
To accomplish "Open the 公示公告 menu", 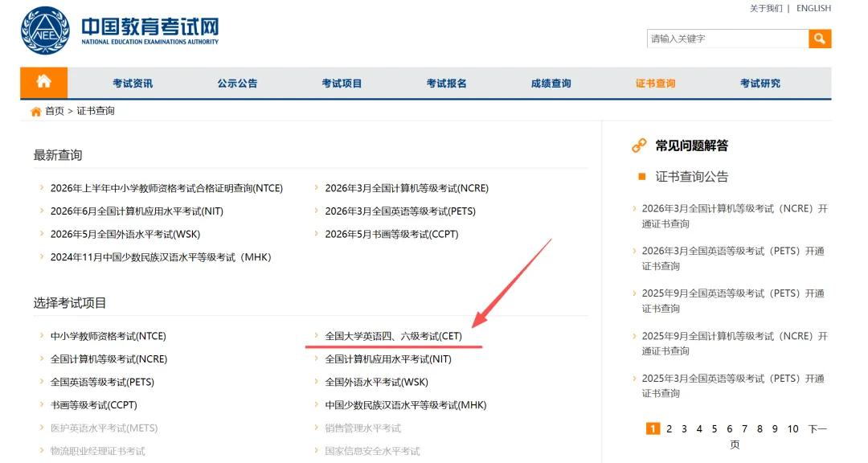I will pyautogui.click(x=237, y=83).
